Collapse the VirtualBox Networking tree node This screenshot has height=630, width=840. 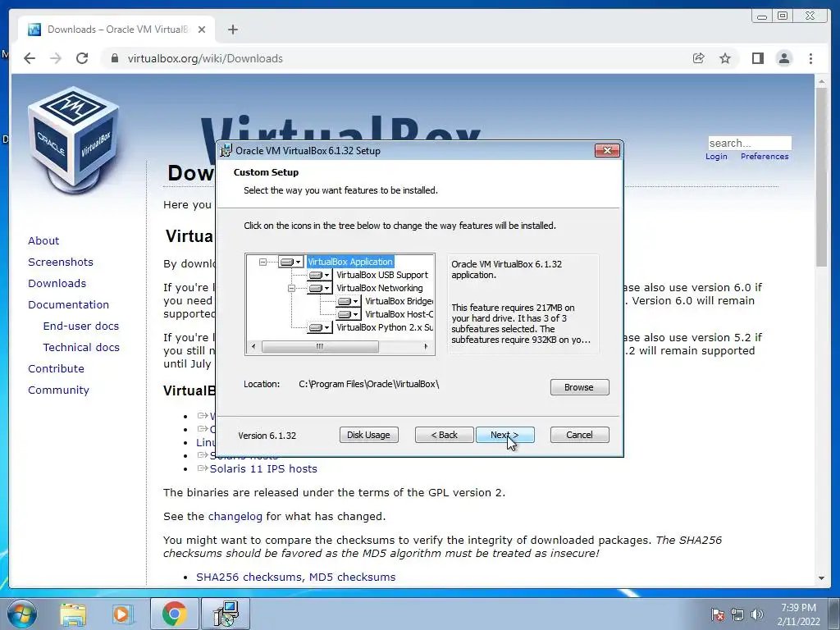[x=291, y=288]
